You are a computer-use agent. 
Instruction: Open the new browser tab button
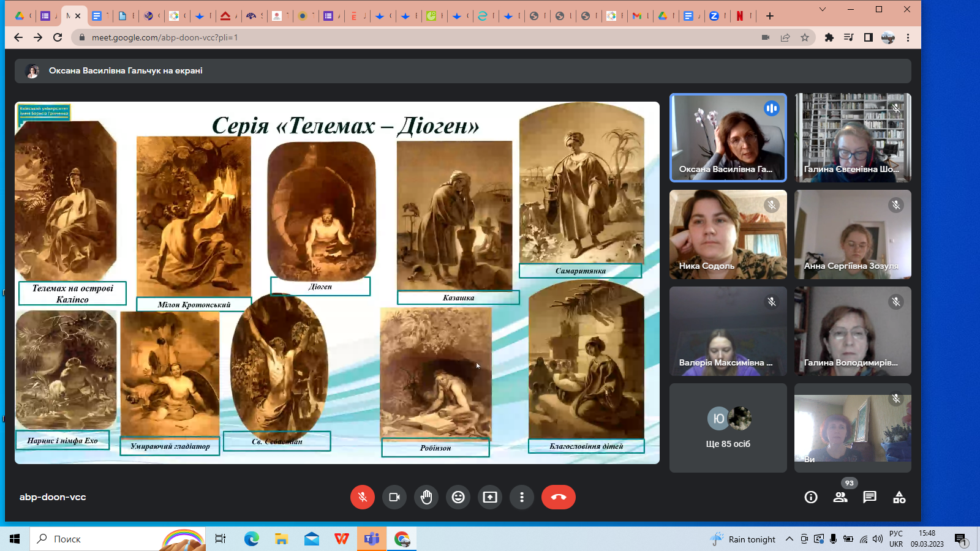click(x=770, y=16)
